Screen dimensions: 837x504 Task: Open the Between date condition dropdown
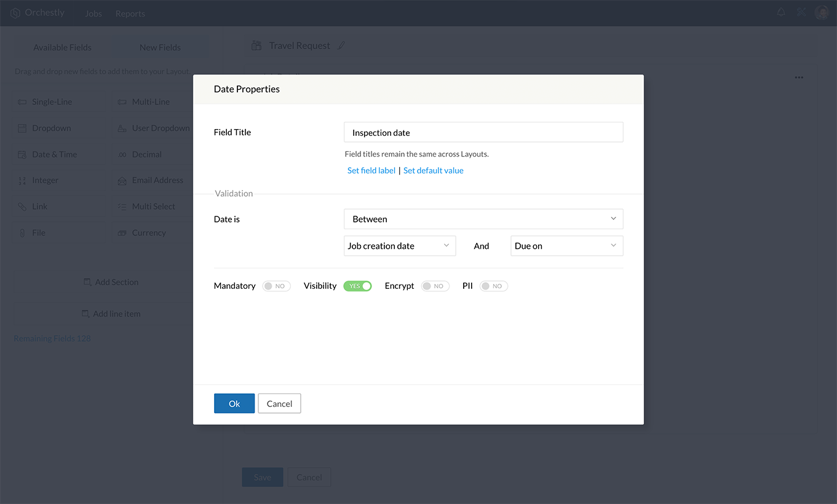483,219
